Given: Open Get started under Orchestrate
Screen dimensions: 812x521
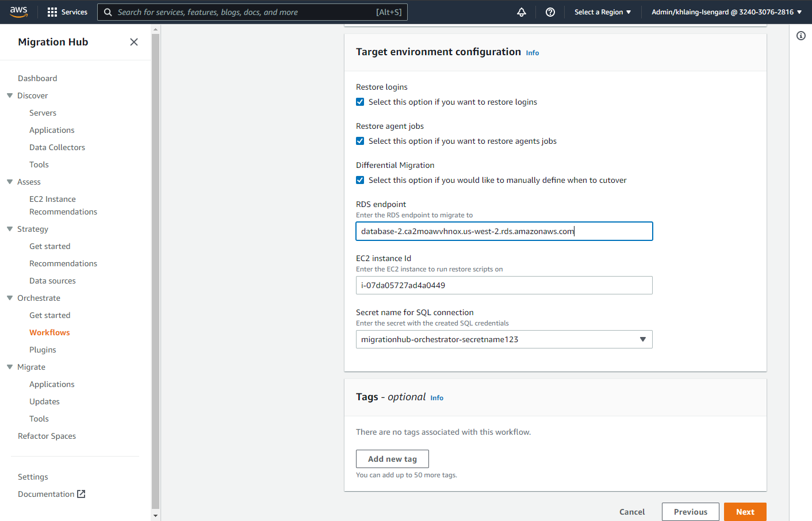Looking at the screenshot, I should [x=50, y=315].
